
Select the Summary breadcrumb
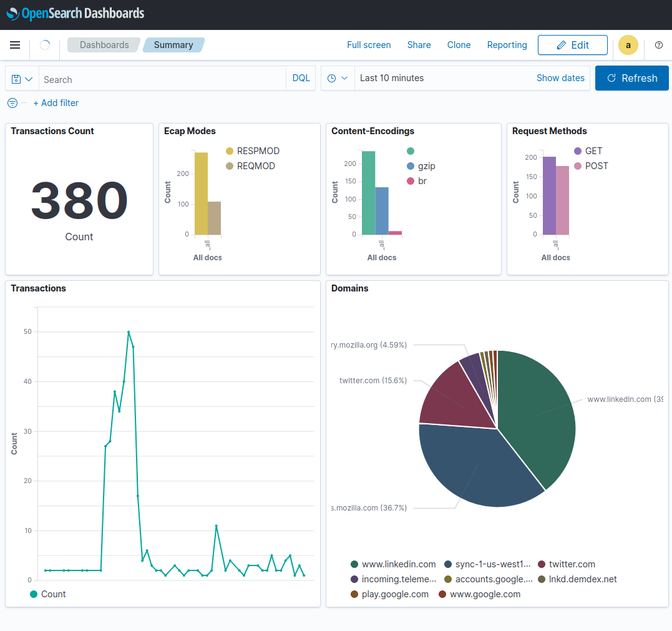tap(173, 45)
